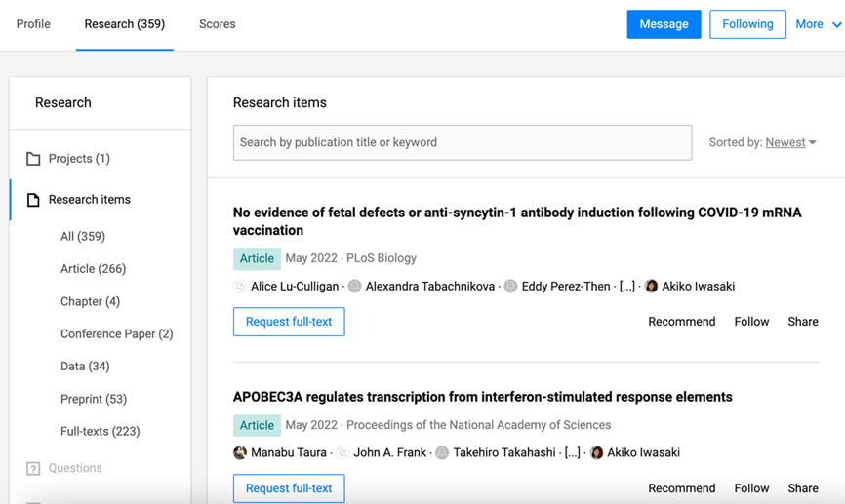Open the More dropdown menu

click(817, 24)
